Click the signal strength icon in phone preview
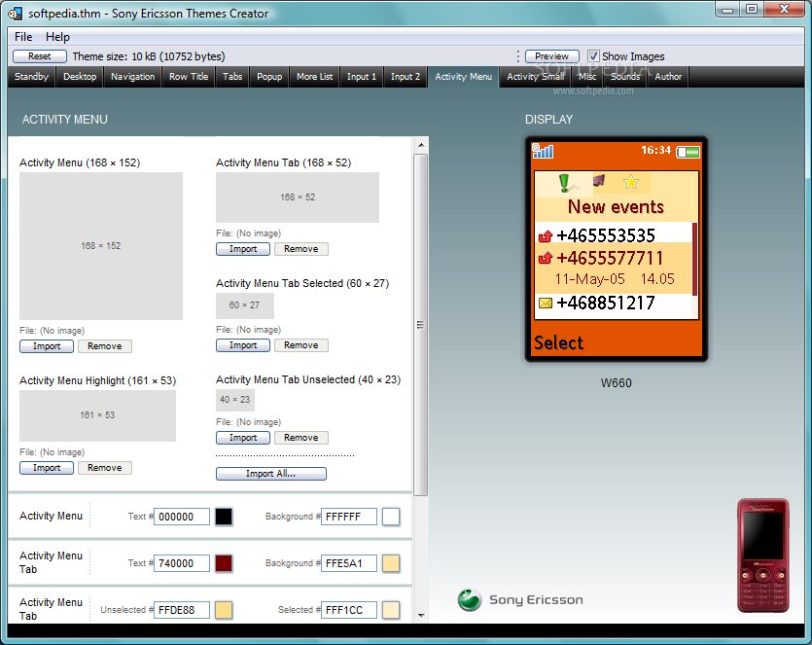This screenshot has height=645, width=812. coord(543,151)
